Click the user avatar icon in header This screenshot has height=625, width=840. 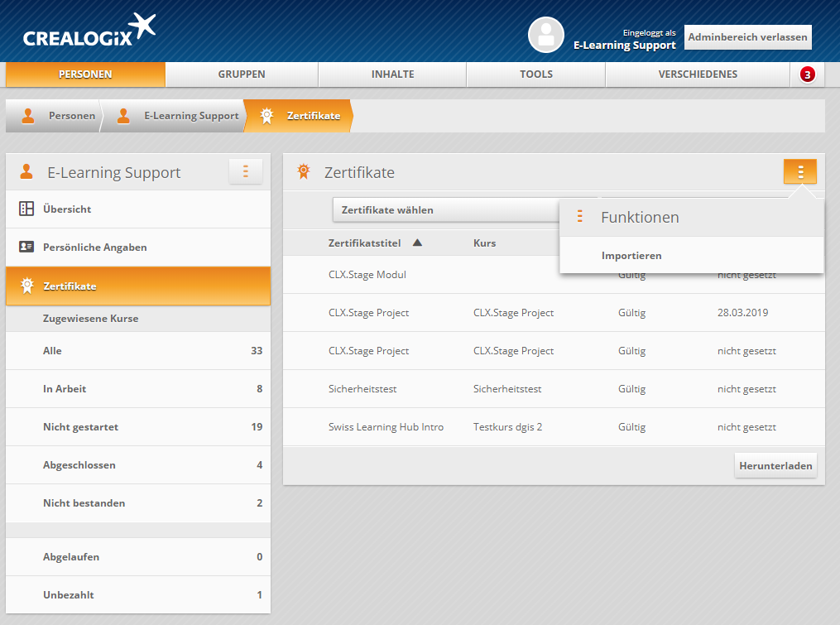(x=545, y=35)
